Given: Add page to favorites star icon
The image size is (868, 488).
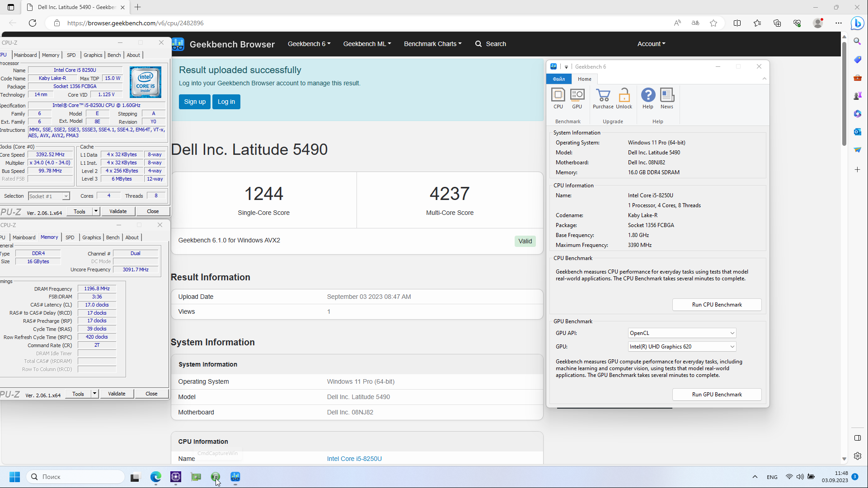Looking at the screenshot, I should click(x=713, y=23).
